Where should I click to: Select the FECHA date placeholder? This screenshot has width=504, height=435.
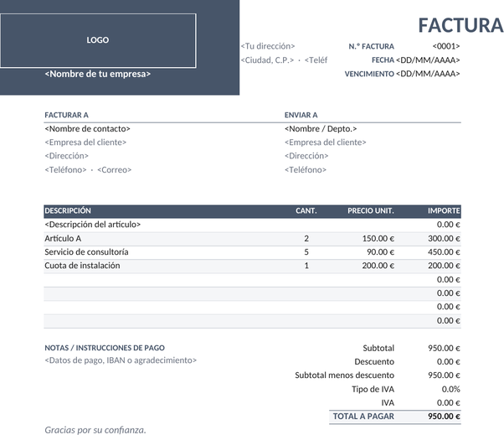[428, 60]
